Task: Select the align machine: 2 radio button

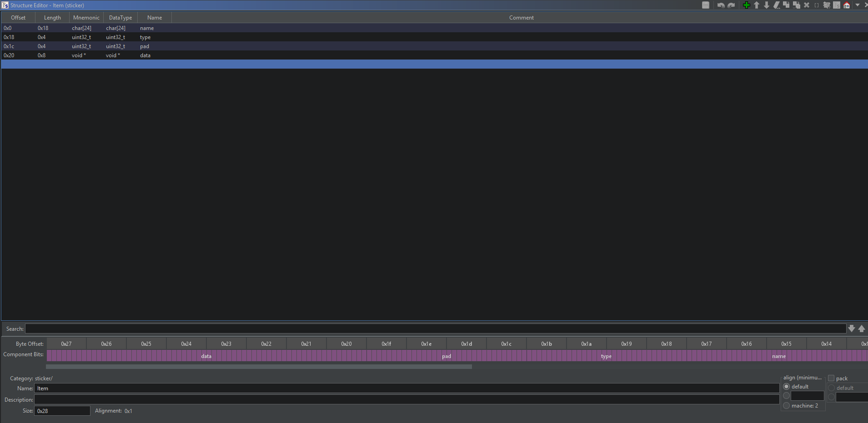Action: pyautogui.click(x=787, y=406)
